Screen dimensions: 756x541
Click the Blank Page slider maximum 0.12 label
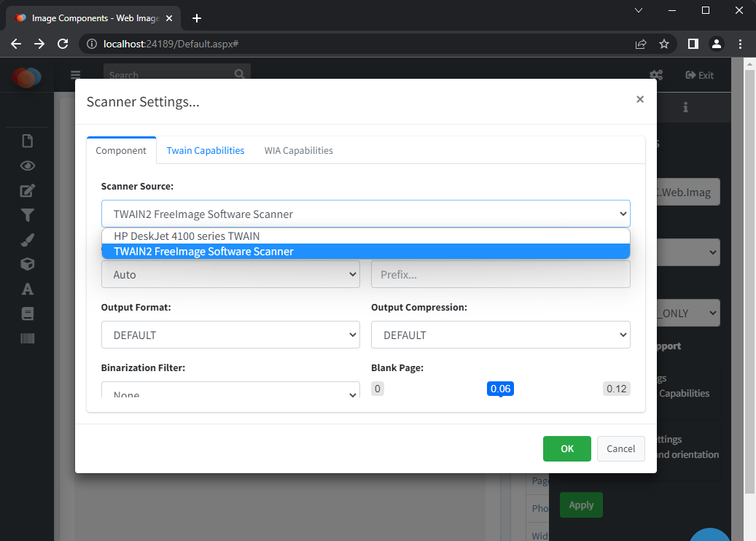(617, 389)
